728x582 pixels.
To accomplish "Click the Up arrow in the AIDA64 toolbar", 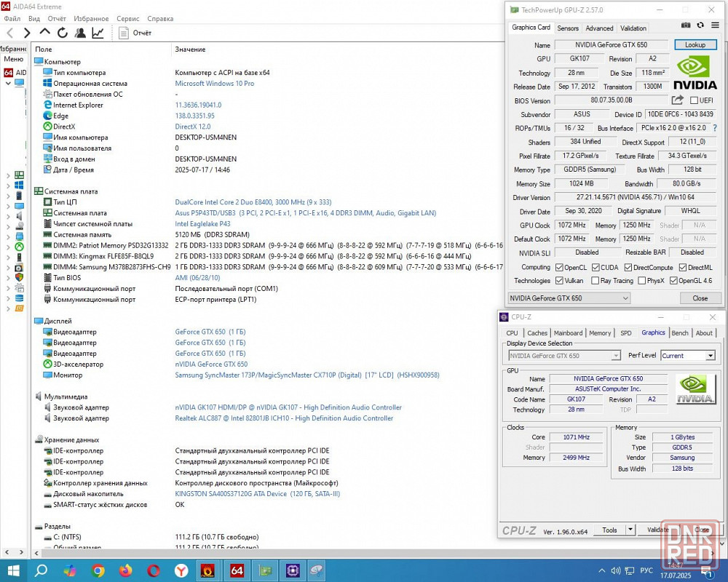I will pyautogui.click(x=45, y=33).
